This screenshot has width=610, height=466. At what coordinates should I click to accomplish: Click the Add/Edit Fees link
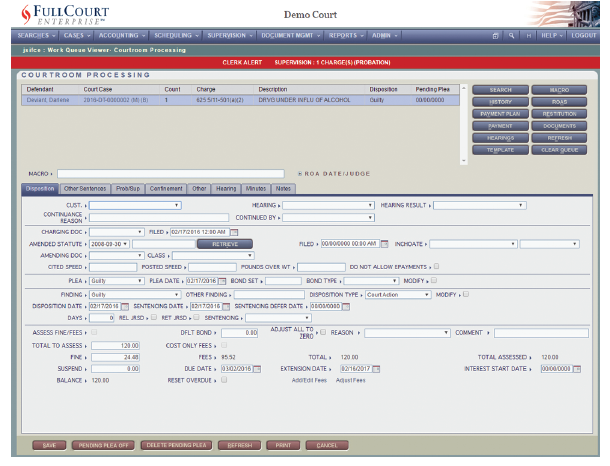(309, 380)
